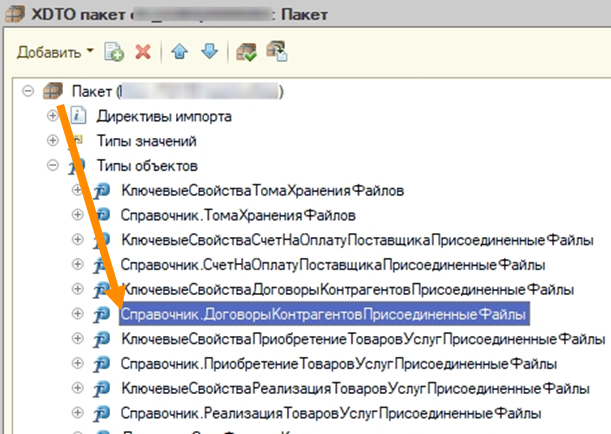Click the copy-add item toolbar icon
611x434 pixels.
tap(114, 52)
